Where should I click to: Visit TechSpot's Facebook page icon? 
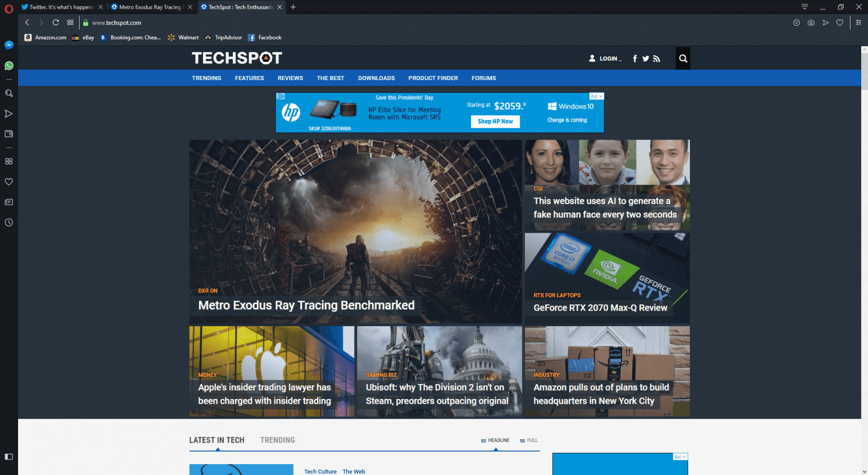635,59
